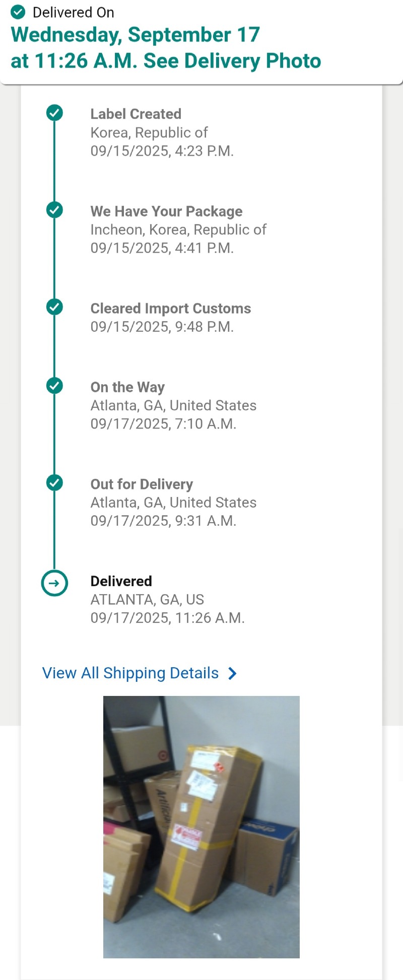This screenshot has width=403, height=980.
Task: Click the On the Way checkmark icon
Action: point(54,386)
